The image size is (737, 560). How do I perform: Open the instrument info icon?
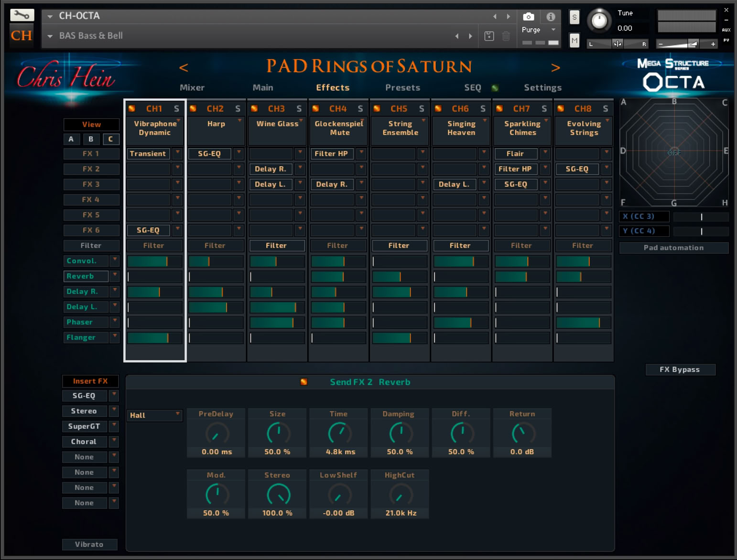tap(551, 17)
